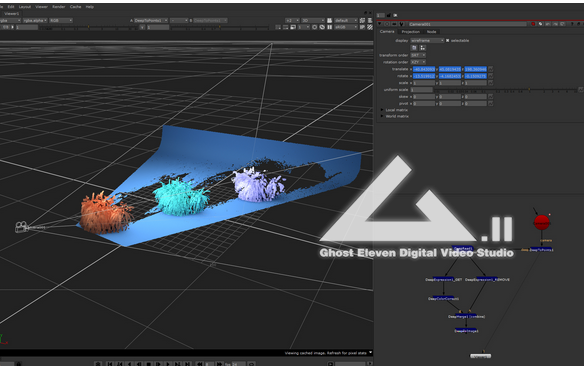Image resolution: width=584 pixels, height=366 pixels.
Task: Click the red node color swatch
Action: click(533, 24)
